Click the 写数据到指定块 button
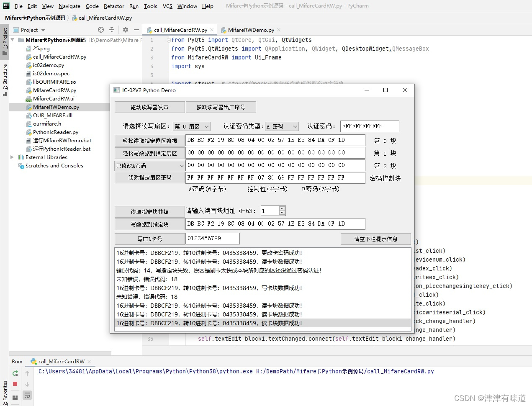The width and height of the screenshot is (532, 406). pyautogui.click(x=150, y=224)
